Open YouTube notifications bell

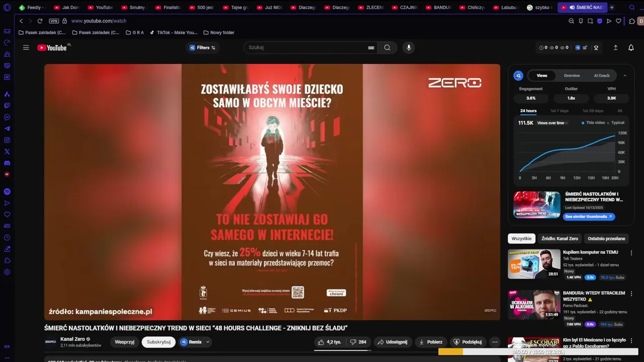point(631,48)
